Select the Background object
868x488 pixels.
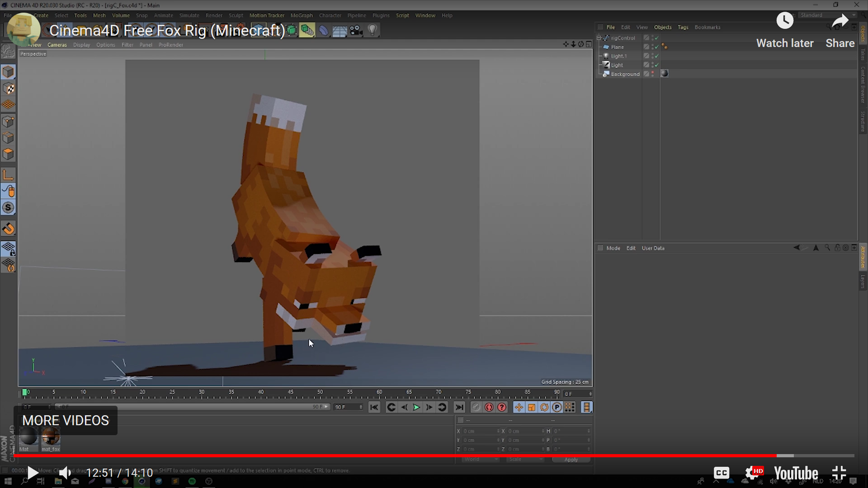click(625, 74)
